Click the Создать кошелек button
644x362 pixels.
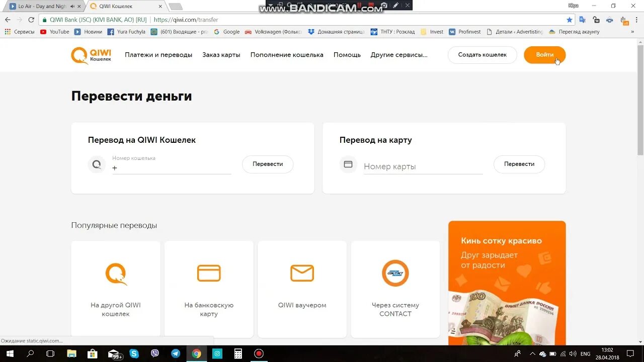coord(482,55)
